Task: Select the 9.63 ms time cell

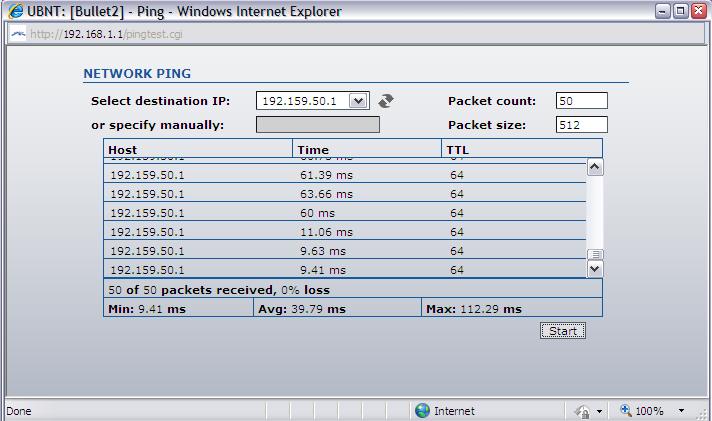Action: tap(322, 251)
